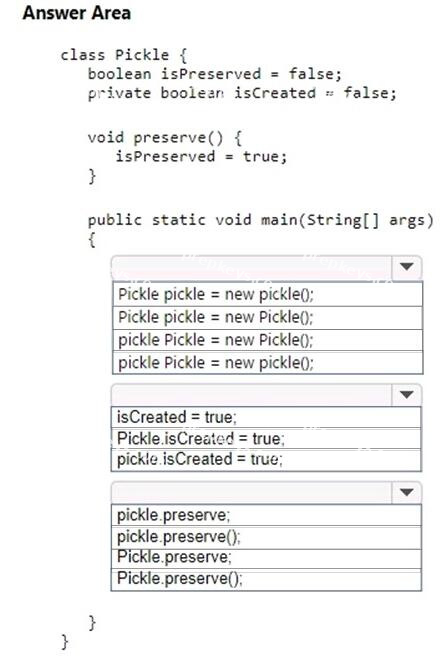Click the third empty combo box field
Screen dimensions: 440x660
click(252, 492)
